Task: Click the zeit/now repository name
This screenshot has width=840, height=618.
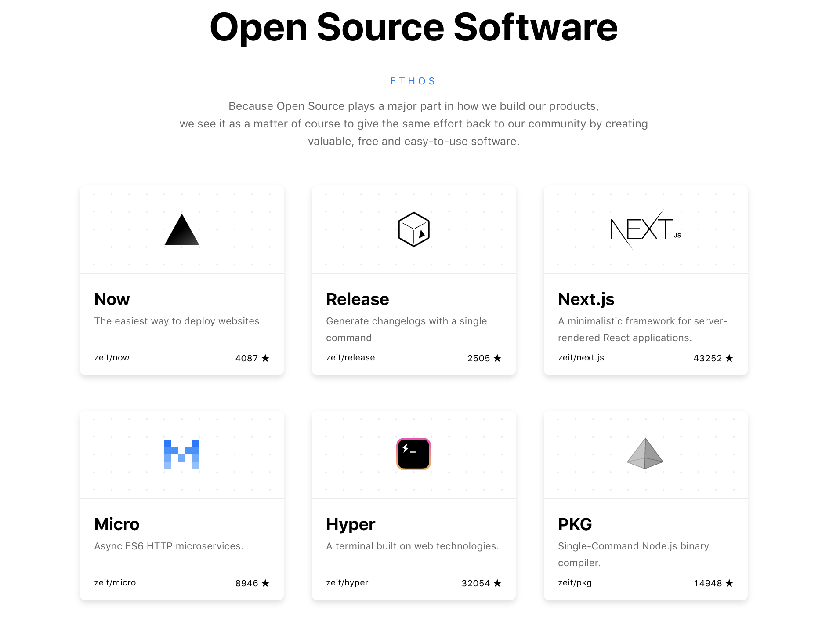Action: [112, 358]
